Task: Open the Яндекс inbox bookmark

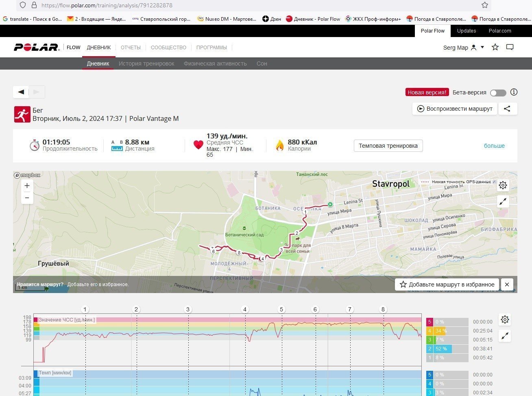Action: (97, 19)
